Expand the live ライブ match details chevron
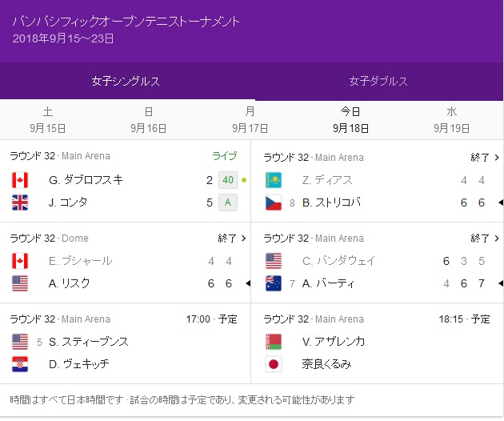 point(241,157)
